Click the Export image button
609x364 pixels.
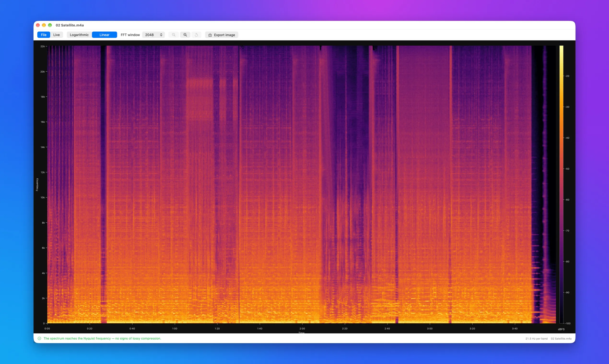(x=222, y=35)
